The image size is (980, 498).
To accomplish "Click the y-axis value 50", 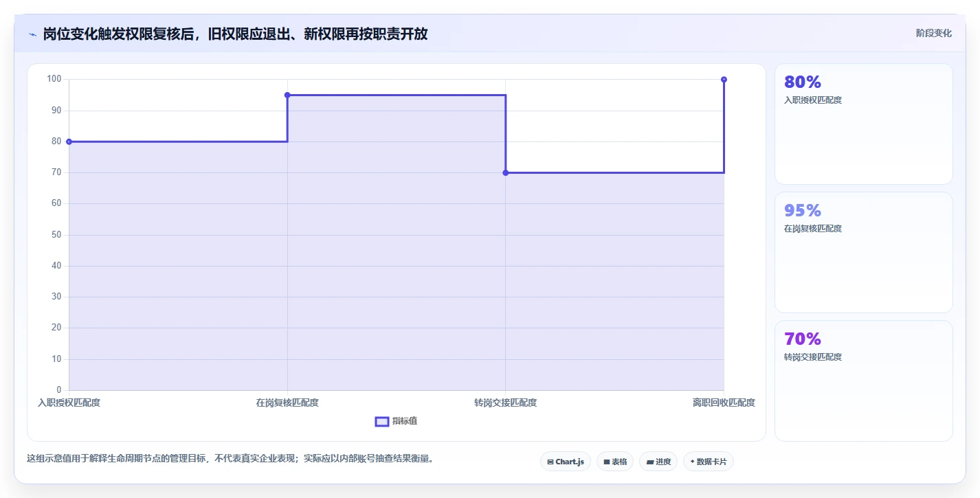I will coord(56,235).
